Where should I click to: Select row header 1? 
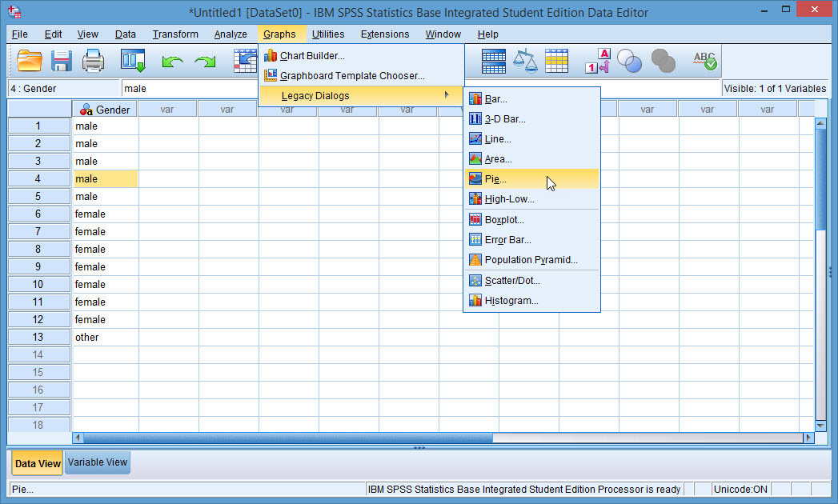pyautogui.click(x=38, y=126)
